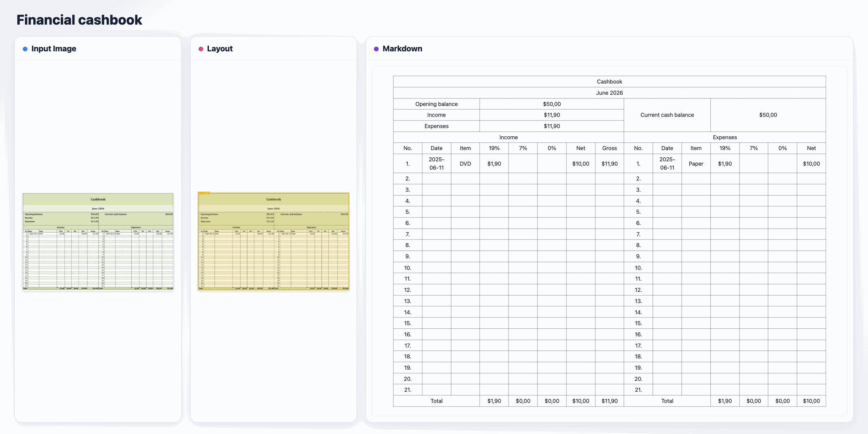
Task: Select the Opening balance label cell
Action: click(x=437, y=104)
